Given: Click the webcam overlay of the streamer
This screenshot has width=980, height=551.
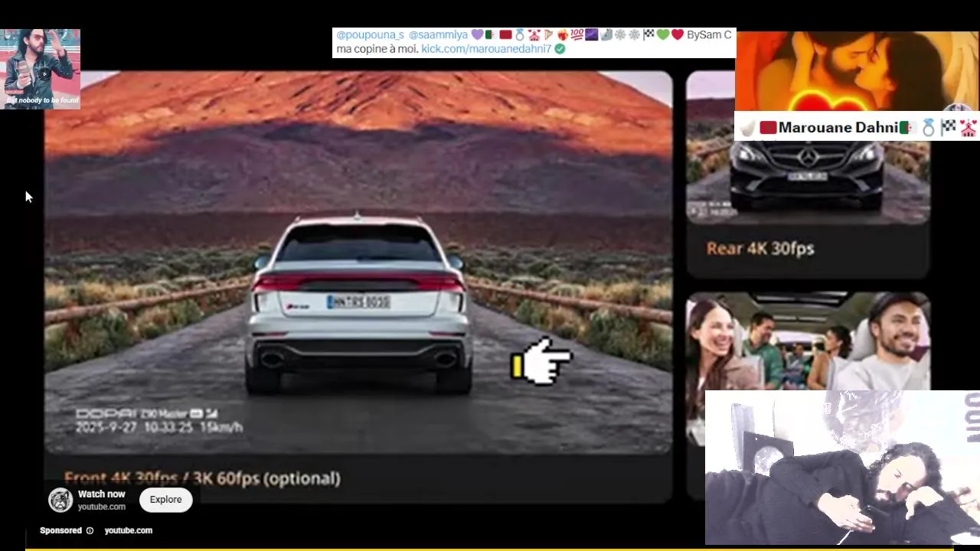Looking at the screenshot, I should pos(842,468).
